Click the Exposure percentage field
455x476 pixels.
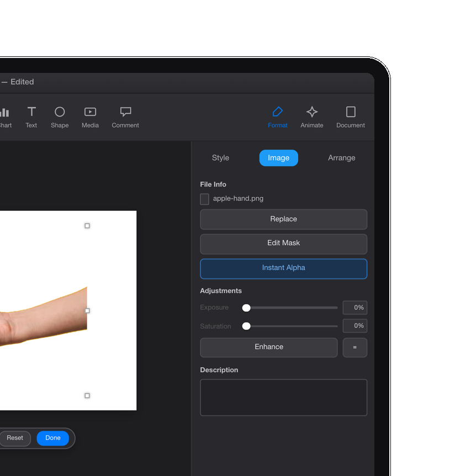[355, 308]
